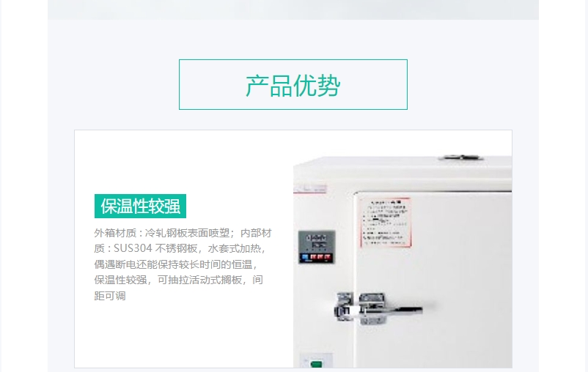
Task: Click the gray temperature controller panel on incubator
Action: click(x=317, y=248)
